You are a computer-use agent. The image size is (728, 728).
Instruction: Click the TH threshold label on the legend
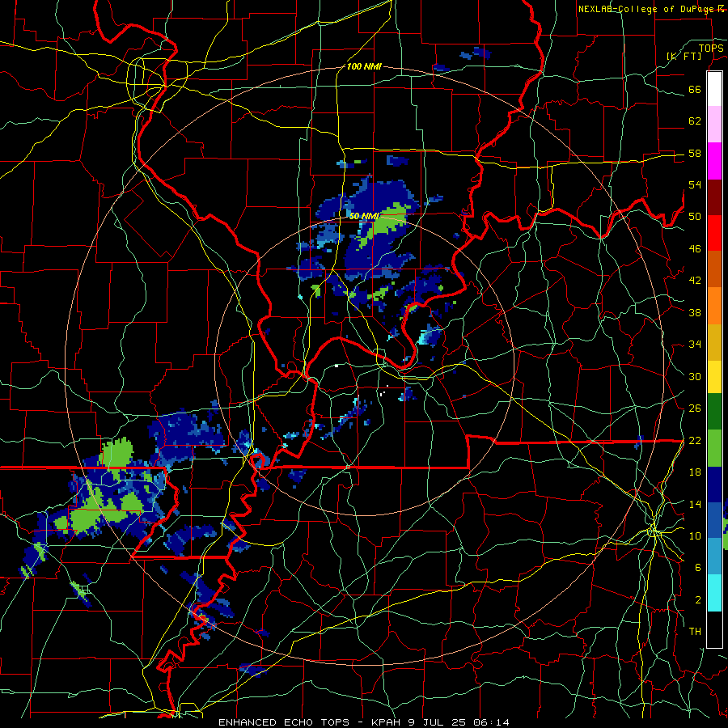(695, 632)
